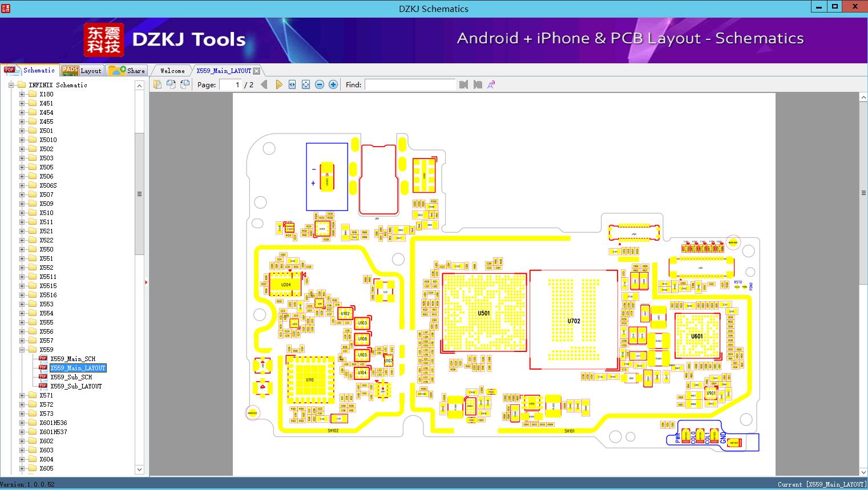The height and width of the screenshot is (490, 868).
Task: Click U204 component on the layout
Action: [x=286, y=284]
